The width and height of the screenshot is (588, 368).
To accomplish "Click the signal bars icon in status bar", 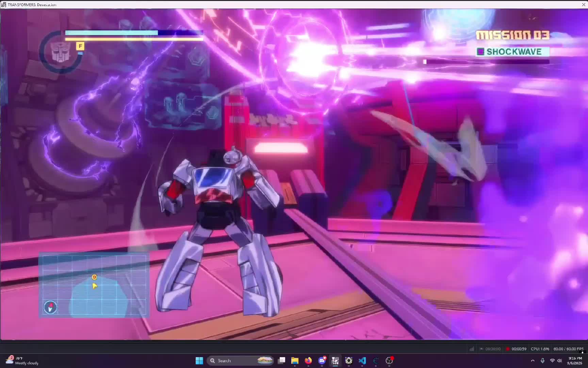I will pos(472,349).
